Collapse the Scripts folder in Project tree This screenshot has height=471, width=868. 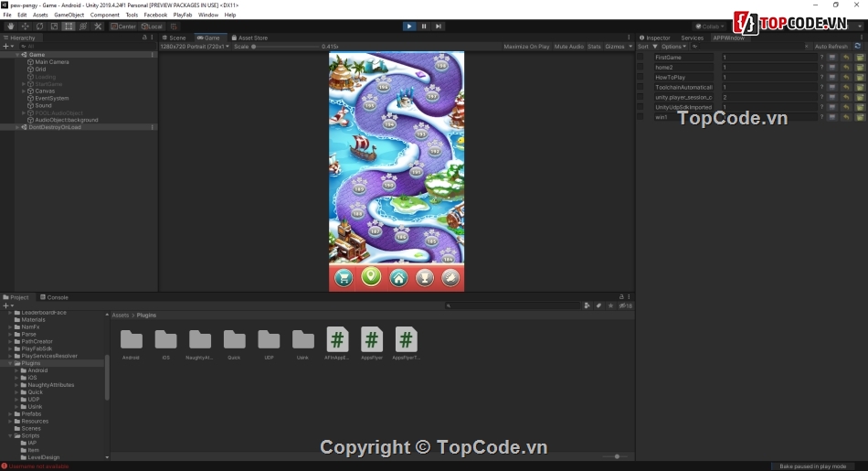(x=10, y=436)
